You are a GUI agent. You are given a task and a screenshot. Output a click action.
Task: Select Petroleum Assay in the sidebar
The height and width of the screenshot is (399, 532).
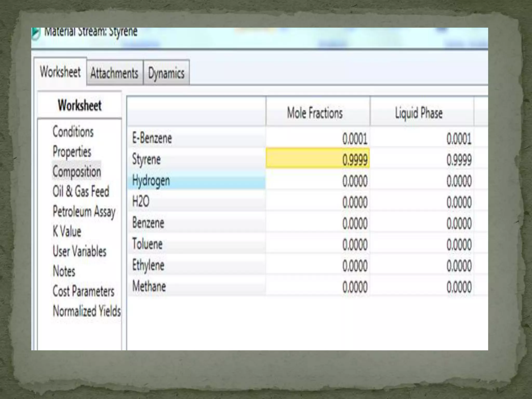point(84,211)
